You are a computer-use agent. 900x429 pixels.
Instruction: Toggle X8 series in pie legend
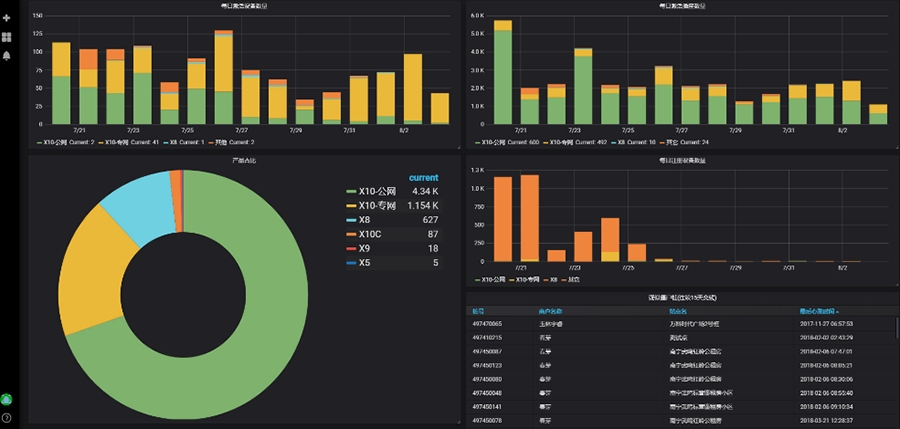pyautogui.click(x=365, y=220)
